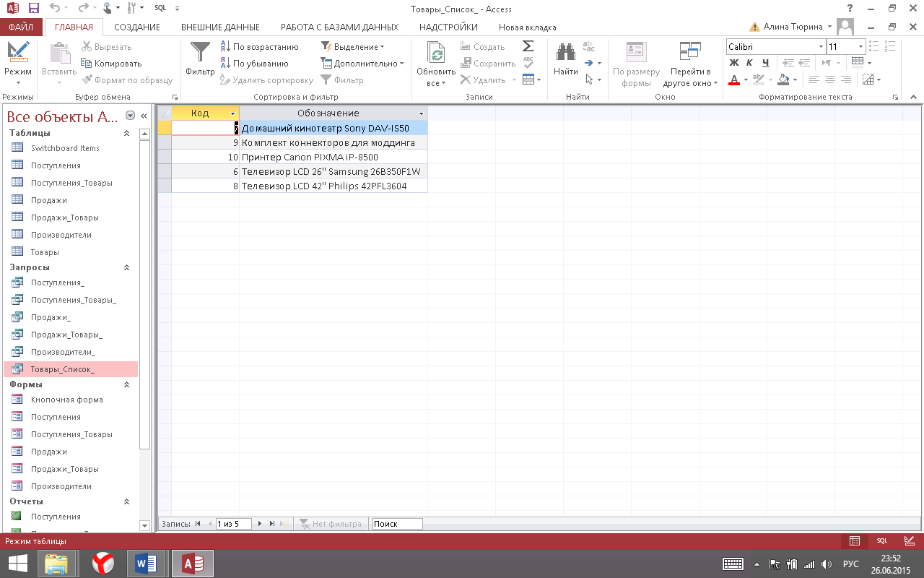
Task: Open File Explorer from the taskbar
Action: pos(56,564)
